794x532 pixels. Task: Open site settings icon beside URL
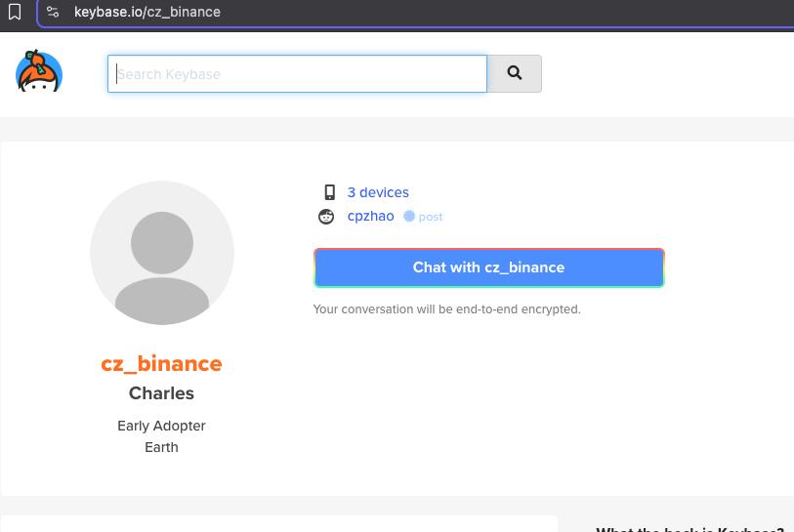(x=53, y=12)
